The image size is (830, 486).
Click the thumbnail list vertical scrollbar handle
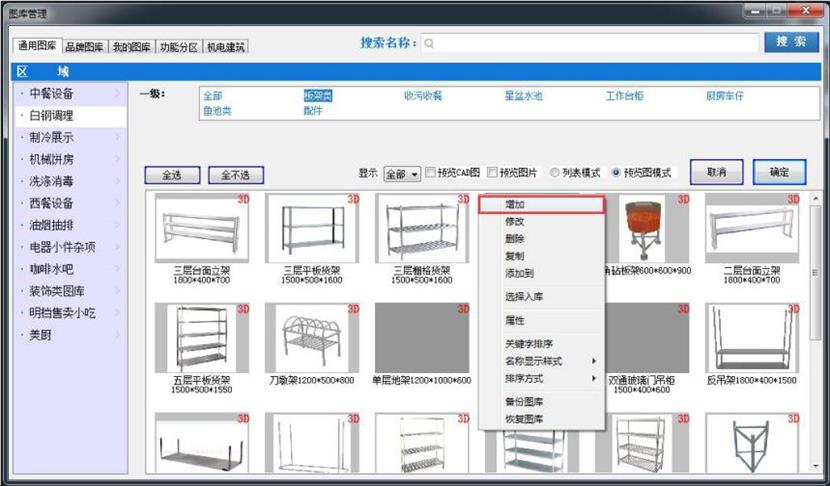[x=815, y=273]
